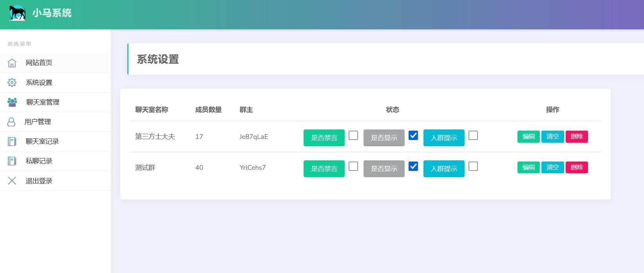Click 入群提示 button in 测试群 row

coord(444,169)
